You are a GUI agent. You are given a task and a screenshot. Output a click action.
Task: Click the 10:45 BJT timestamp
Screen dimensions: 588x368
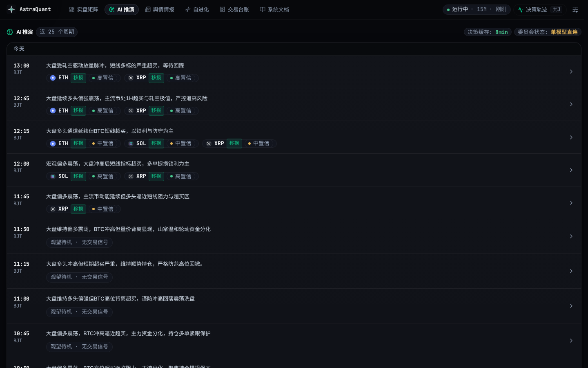(21, 336)
